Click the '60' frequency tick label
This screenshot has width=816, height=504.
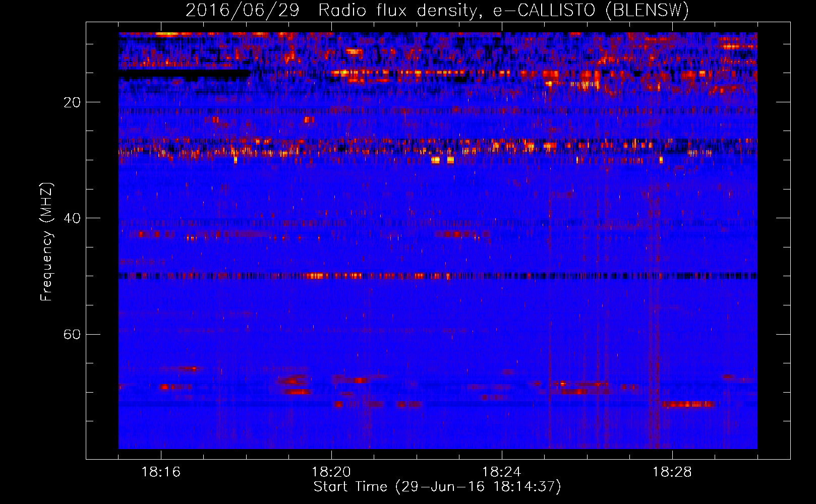point(72,335)
